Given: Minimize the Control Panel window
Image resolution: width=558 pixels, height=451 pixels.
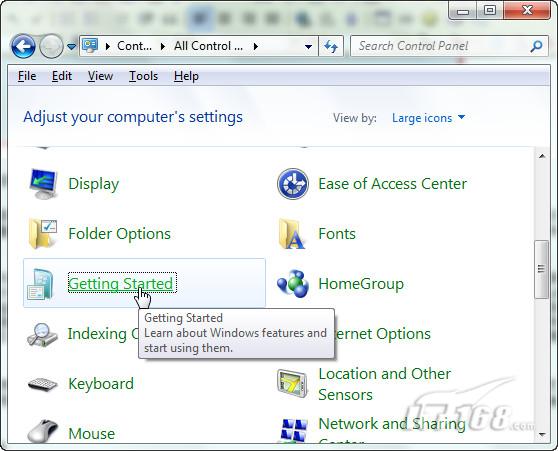Looking at the screenshot, I should [x=462, y=11].
